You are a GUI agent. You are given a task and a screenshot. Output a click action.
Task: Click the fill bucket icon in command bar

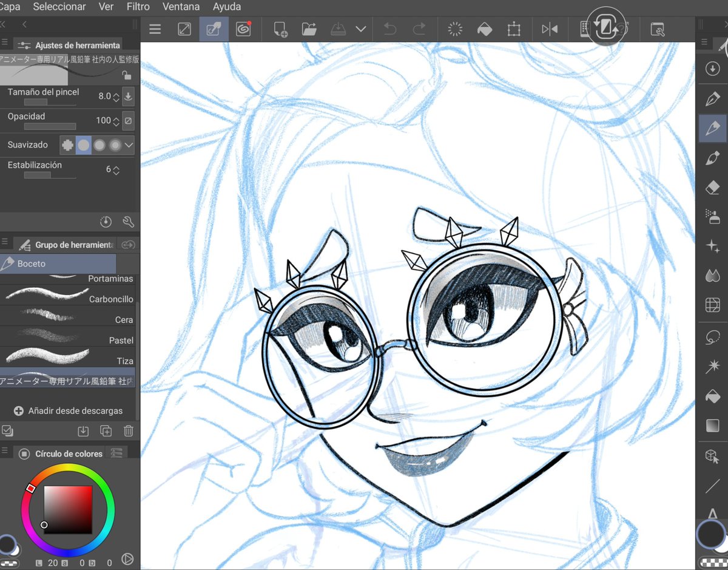[485, 29]
